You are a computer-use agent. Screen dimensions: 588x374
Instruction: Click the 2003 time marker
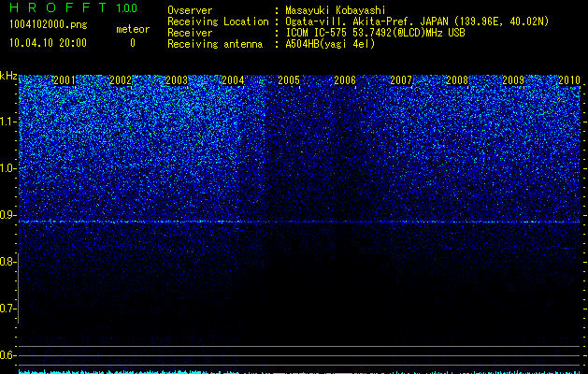[177, 80]
